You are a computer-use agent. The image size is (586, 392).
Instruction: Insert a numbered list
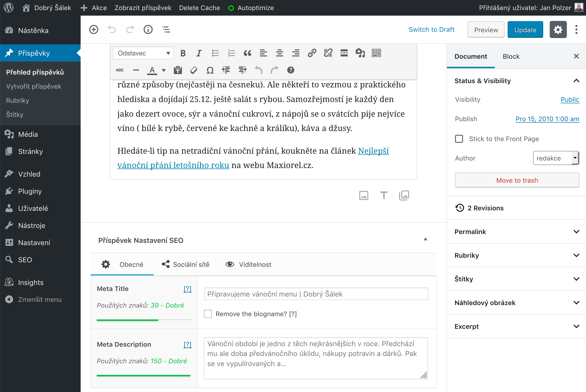231,53
